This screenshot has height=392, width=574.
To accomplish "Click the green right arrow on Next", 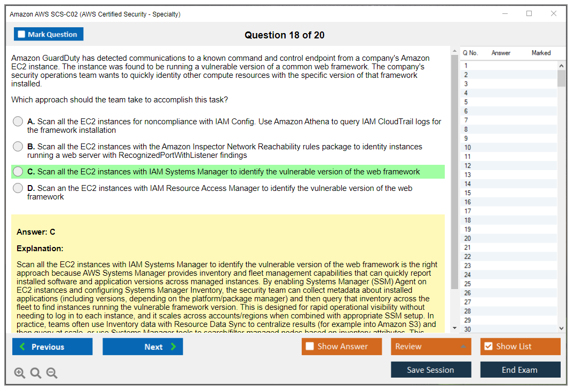I will click(173, 347).
